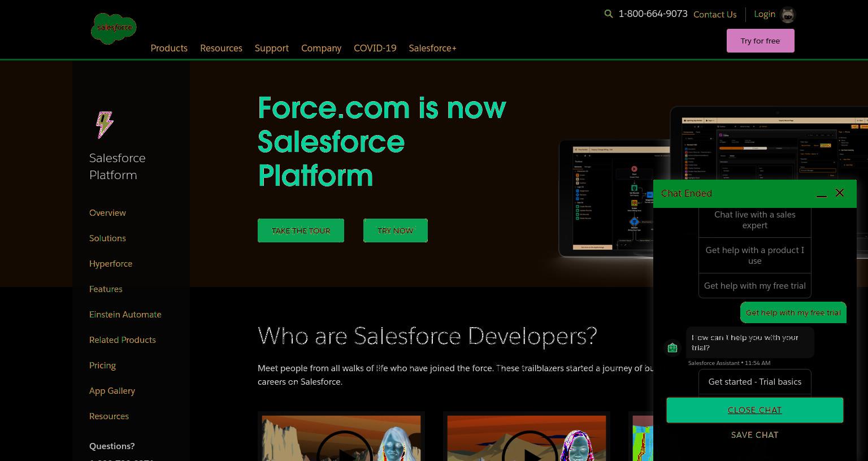868x461 pixels.
Task: Click the Try for free button
Action: point(760,41)
